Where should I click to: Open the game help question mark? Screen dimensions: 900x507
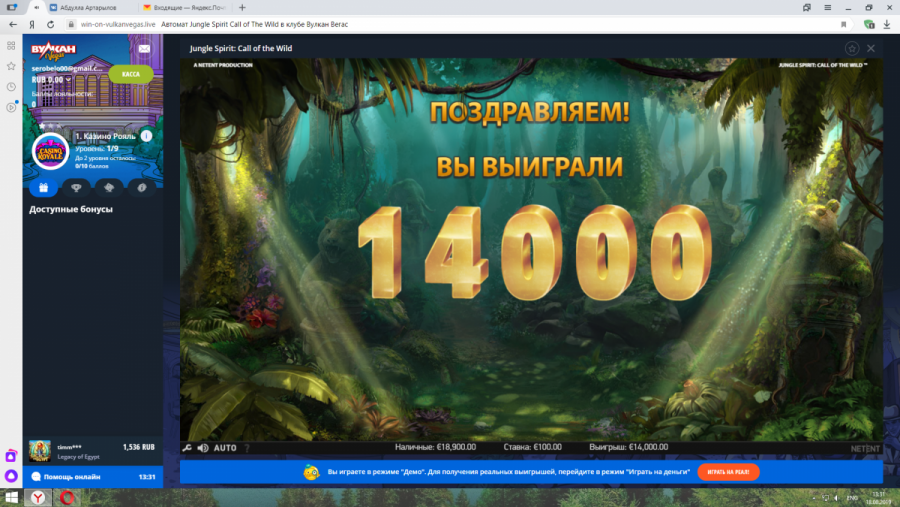[247, 448]
